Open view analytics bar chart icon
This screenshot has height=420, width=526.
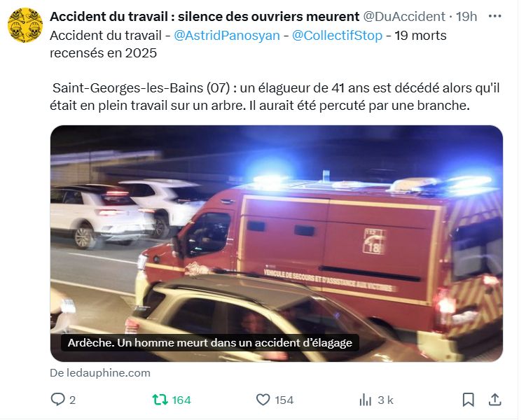point(366,400)
